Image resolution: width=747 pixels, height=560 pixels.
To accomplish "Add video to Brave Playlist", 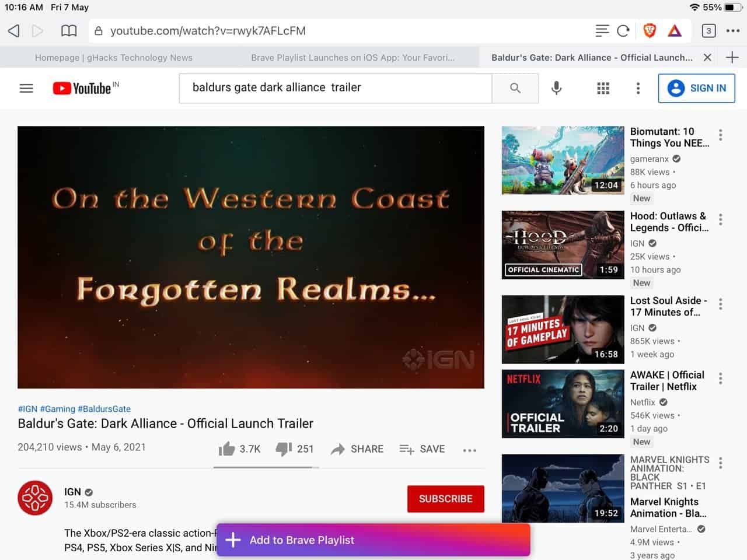I will coord(373,540).
